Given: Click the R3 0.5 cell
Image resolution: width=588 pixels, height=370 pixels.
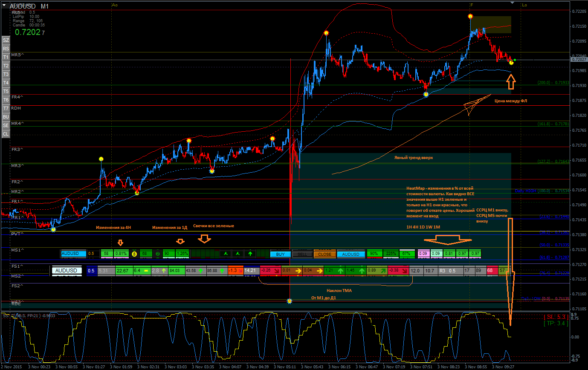Looking at the screenshot, I should 450,271.
